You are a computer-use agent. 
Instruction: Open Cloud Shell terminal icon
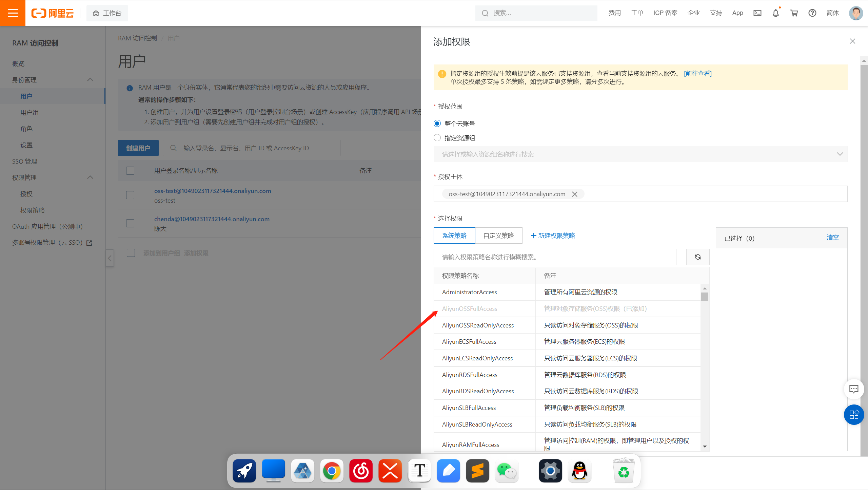pyautogui.click(x=757, y=13)
